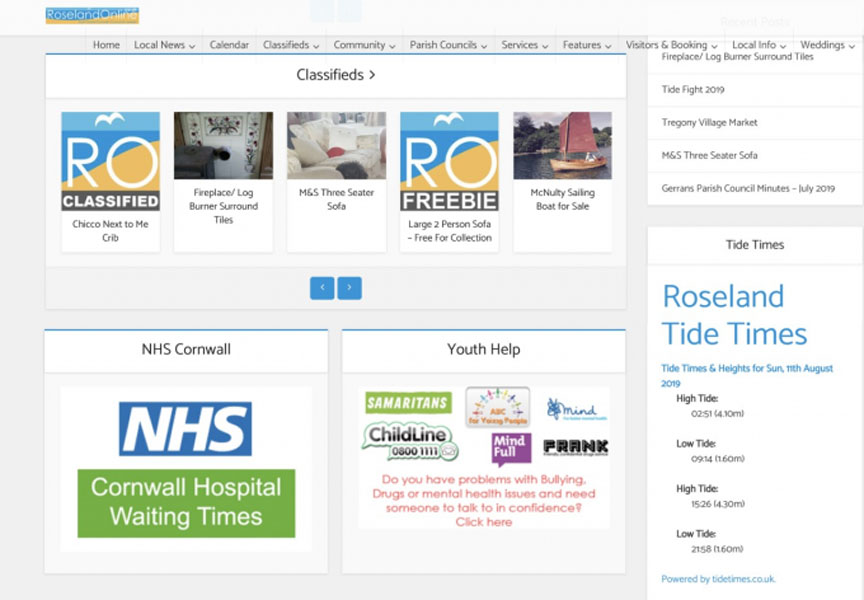Click the Roseland Tide Times heading

coord(735,315)
